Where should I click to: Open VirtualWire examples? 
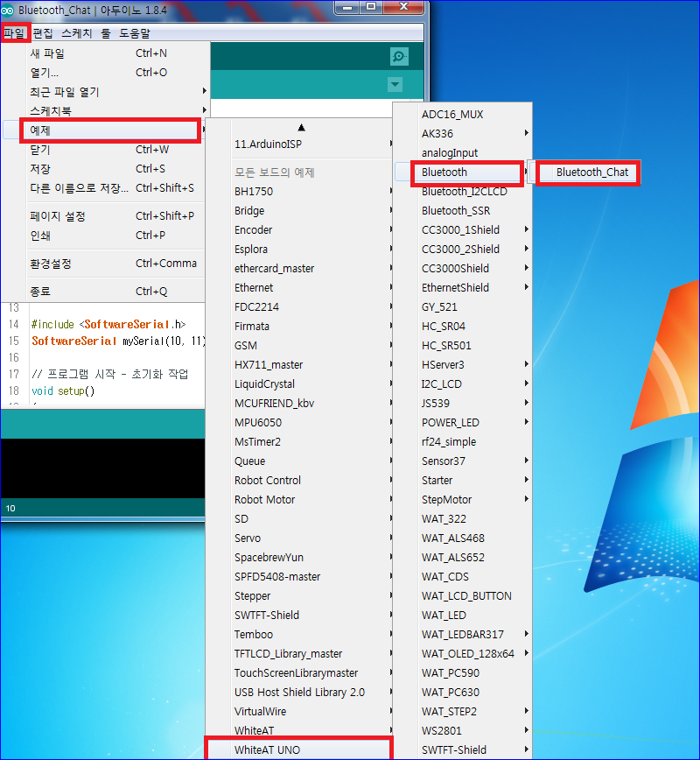point(300,712)
